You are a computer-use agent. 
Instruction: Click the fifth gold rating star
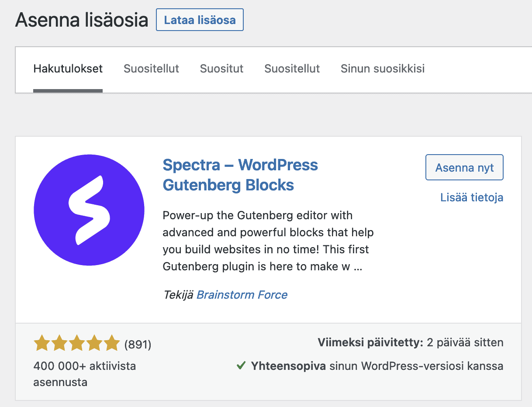tap(111, 343)
